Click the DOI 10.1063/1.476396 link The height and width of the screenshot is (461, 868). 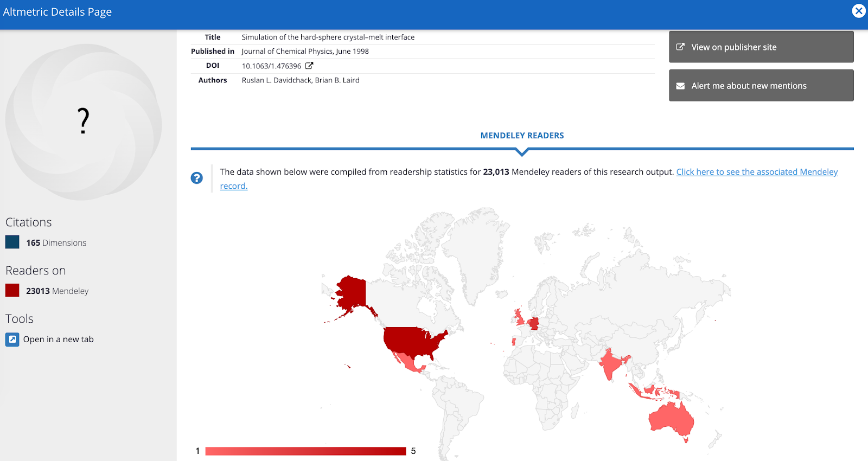pyautogui.click(x=271, y=66)
